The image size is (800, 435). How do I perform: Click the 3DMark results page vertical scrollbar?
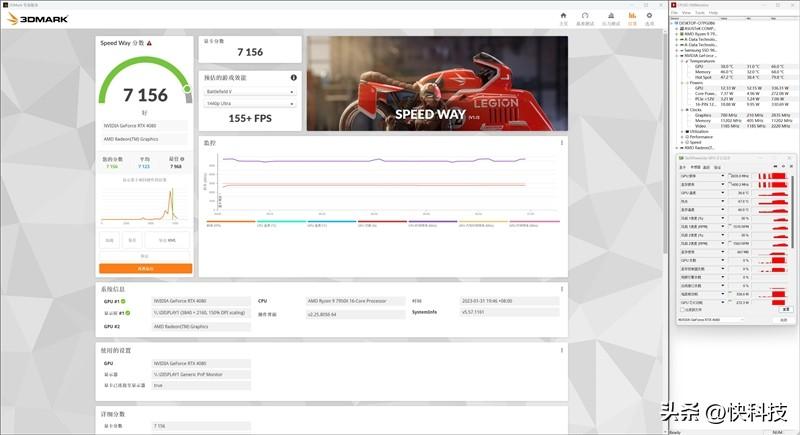point(665,143)
